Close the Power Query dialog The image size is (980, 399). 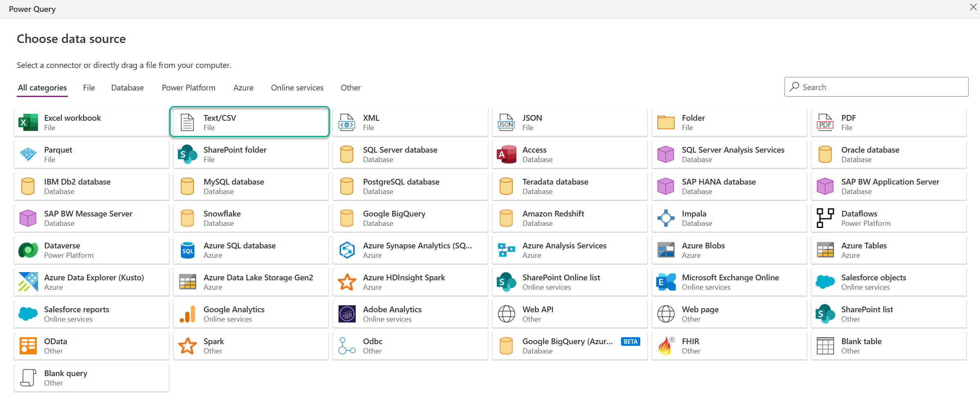pyautogui.click(x=973, y=7)
